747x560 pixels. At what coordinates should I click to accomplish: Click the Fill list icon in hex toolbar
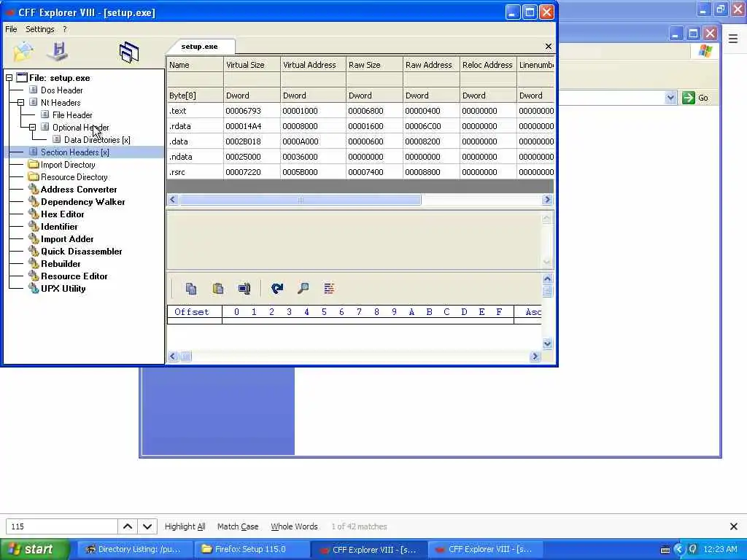(329, 289)
